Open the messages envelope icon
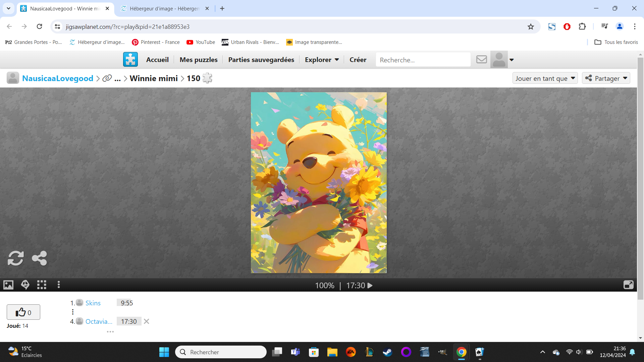The image size is (644, 362). 481,60
